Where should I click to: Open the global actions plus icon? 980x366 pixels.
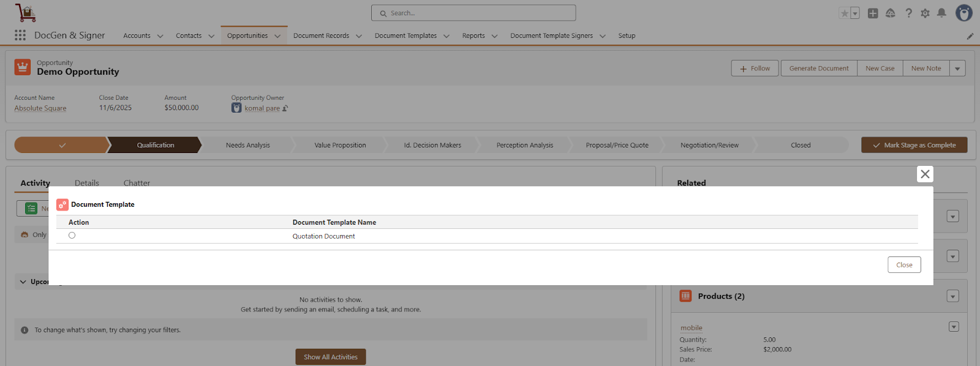coord(873,13)
